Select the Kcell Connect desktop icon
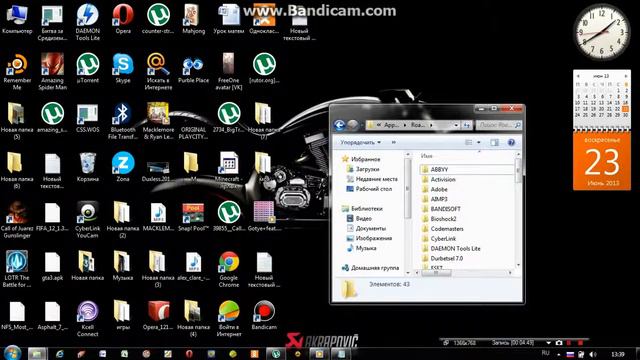Image resolution: width=640 pixels, height=360 pixels. [x=87, y=319]
